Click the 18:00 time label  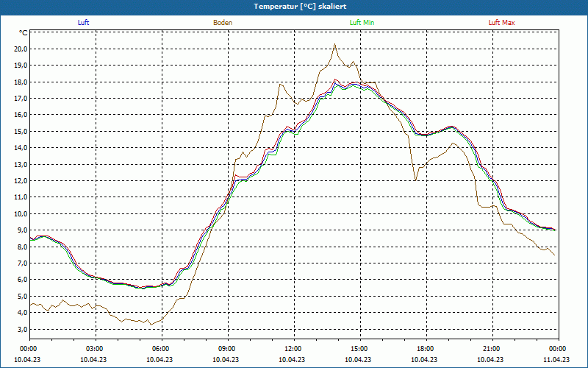pyautogui.click(x=425, y=349)
